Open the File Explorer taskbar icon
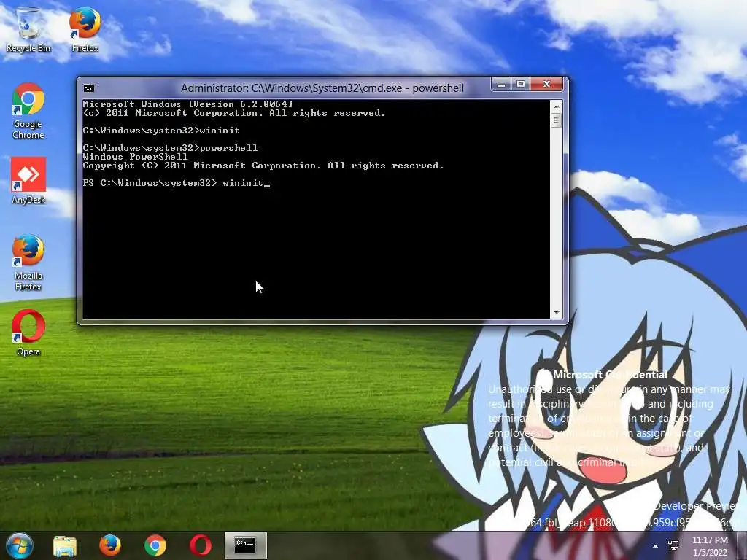This screenshot has width=747, height=560. 65,545
